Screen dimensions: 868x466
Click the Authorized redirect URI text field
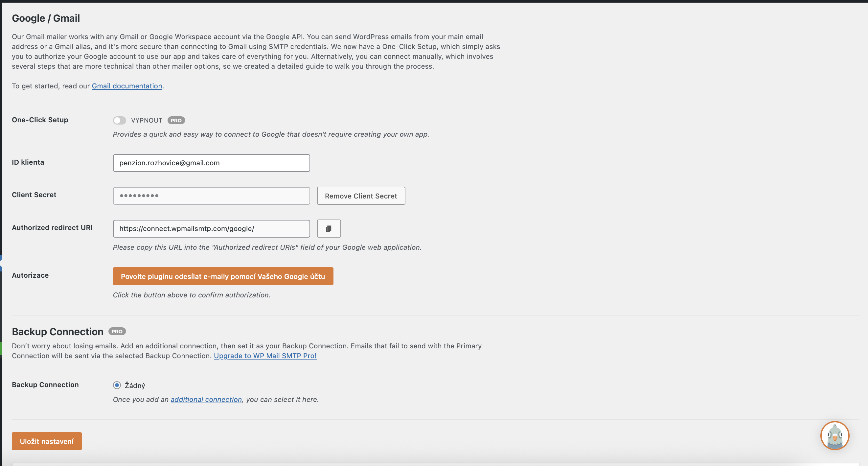pyautogui.click(x=211, y=228)
